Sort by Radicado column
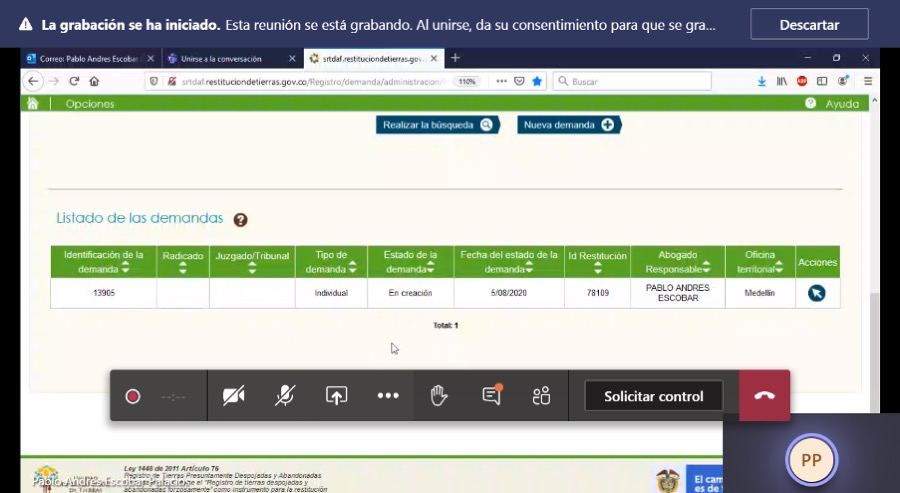The image size is (900, 493). pos(183,269)
